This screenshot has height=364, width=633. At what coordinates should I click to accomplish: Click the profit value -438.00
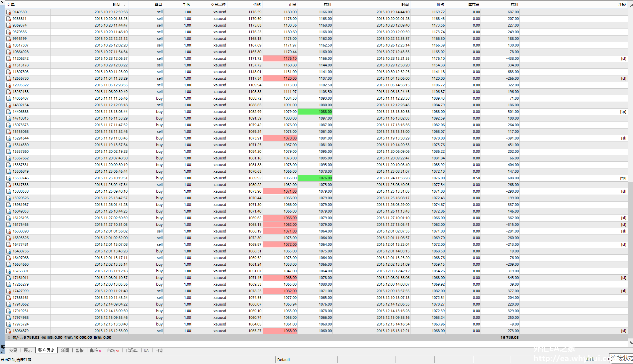coord(512,58)
